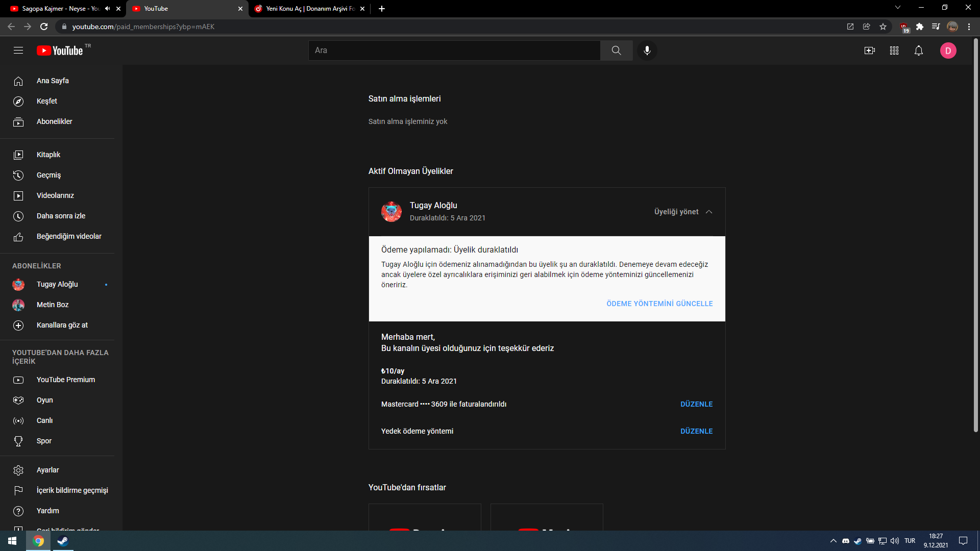The width and height of the screenshot is (980, 551).
Task: Open the tab search dropdown arrow
Action: click(x=897, y=7)
